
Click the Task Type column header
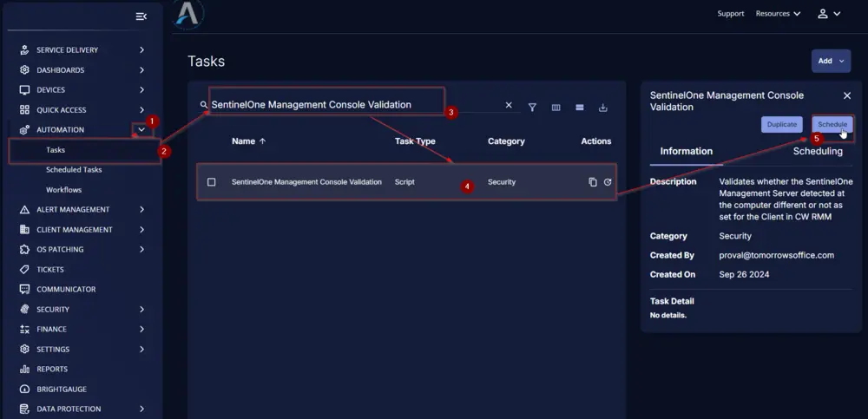pos(415,141)
